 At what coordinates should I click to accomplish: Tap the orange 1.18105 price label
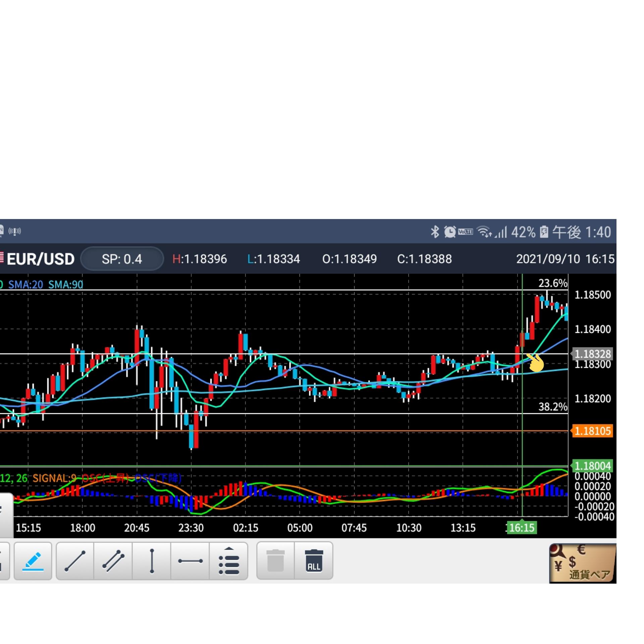coord(593,431)
